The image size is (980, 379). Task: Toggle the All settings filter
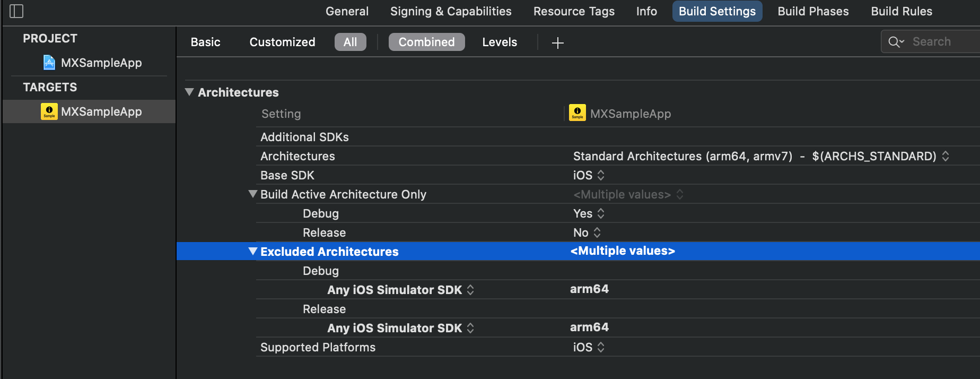[350, 42]
